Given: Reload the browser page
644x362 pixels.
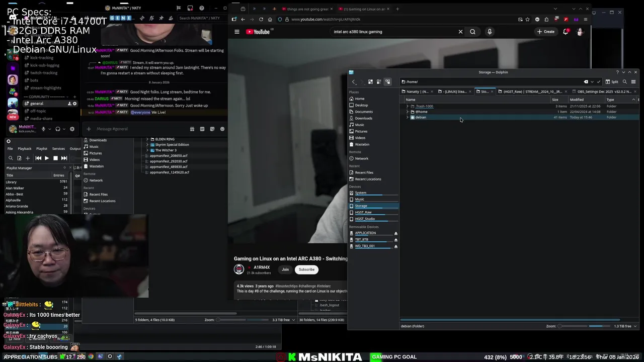Looking at the screenshot, I should pos(261,19).
